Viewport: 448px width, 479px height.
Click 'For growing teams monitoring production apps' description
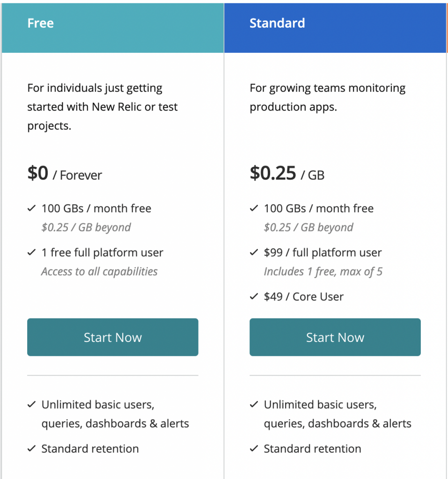pyautogui.click(x=328, y=97)
